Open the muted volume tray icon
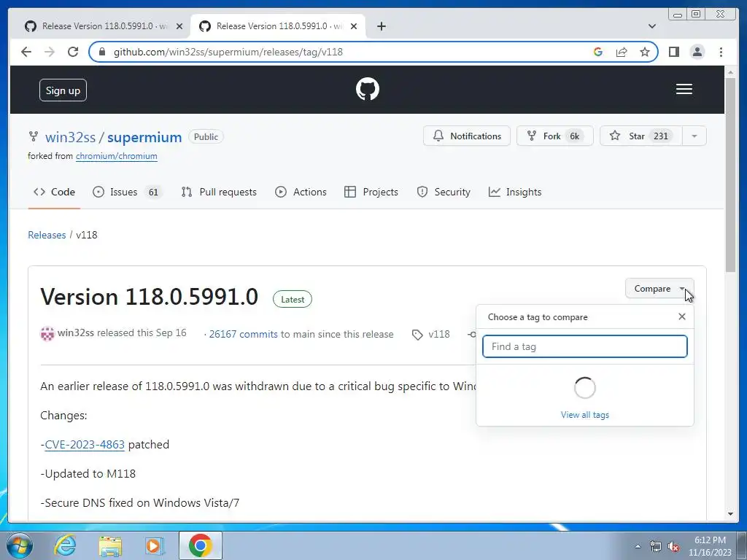The width and height of the screenshot is (747, 560). (673, 547)
